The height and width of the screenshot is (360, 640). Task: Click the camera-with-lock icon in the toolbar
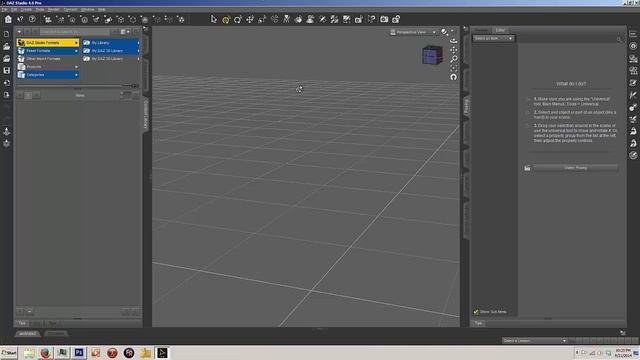click(396, 19)
